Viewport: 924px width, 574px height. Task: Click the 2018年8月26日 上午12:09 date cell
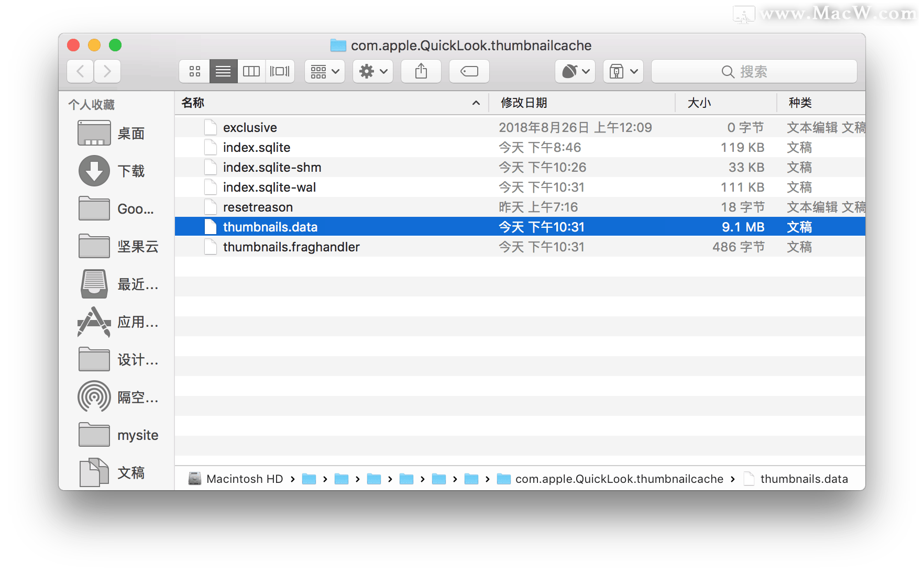click(575, 127)
